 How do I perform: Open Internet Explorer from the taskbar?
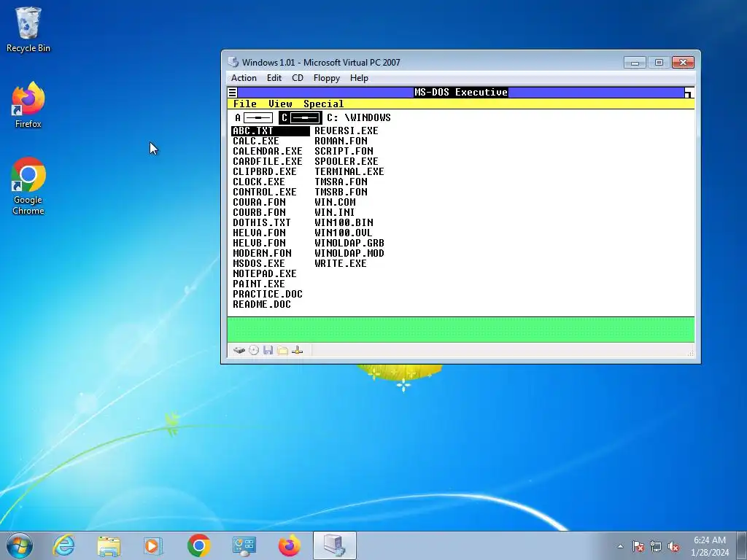tap(64, 545)
